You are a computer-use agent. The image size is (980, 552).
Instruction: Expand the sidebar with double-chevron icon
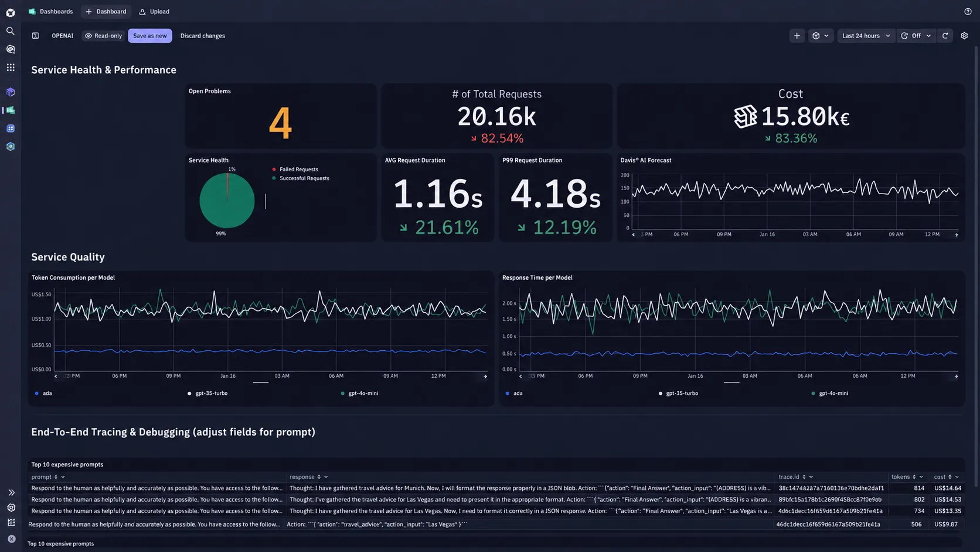click(11, 493)
